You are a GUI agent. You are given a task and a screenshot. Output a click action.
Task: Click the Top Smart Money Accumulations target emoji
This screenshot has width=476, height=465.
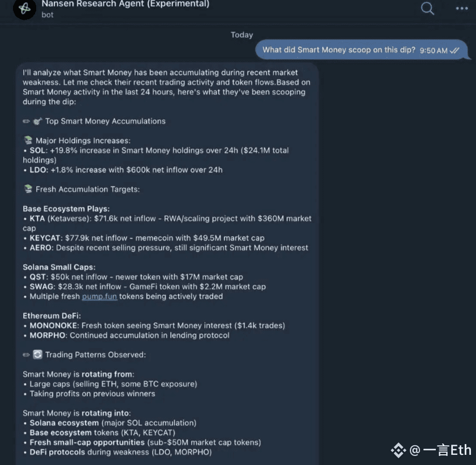(x=37, y=121)
